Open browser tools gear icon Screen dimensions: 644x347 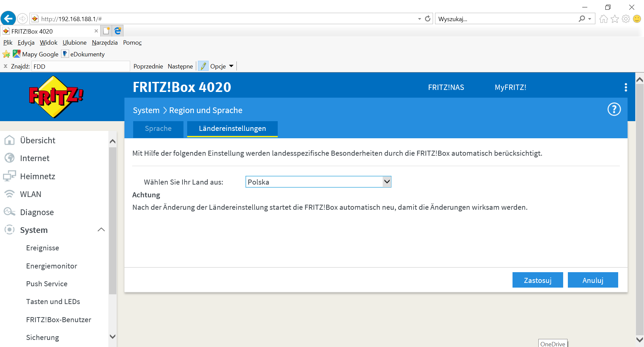click(x=626, y=19)
